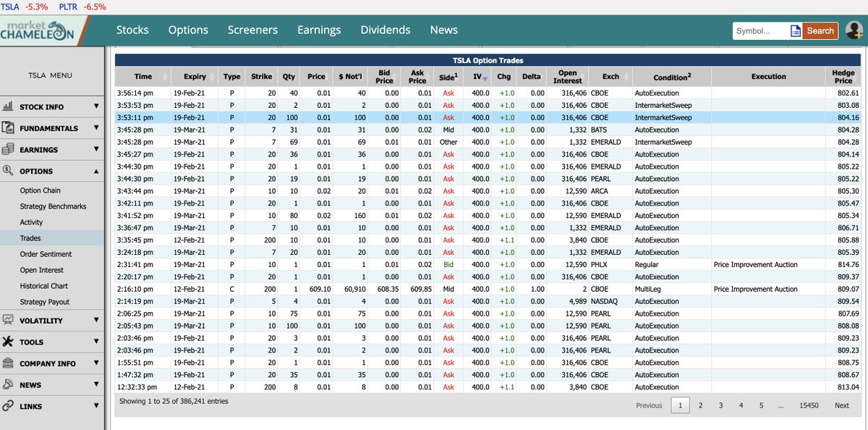Viewport: 868px width, 430px height.
Task: Click the document icon beside Search
Action: click(x=796, y=30)
